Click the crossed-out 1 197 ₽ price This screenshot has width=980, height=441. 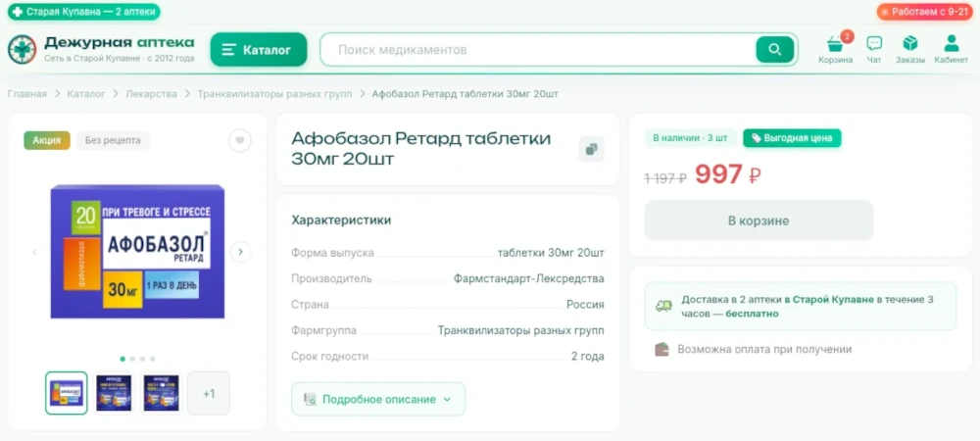coord(665,178)
